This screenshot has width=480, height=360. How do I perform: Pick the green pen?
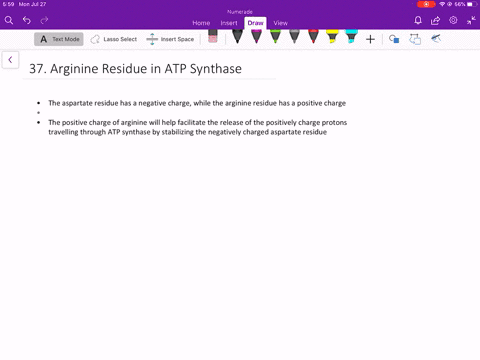click(275, 37)
